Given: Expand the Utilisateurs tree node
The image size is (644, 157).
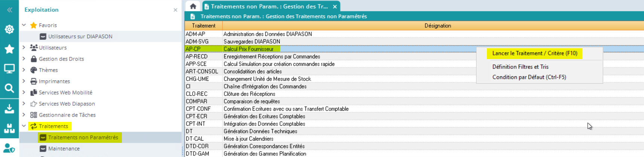Looking at the screenshot, I should tap(24, 47).
